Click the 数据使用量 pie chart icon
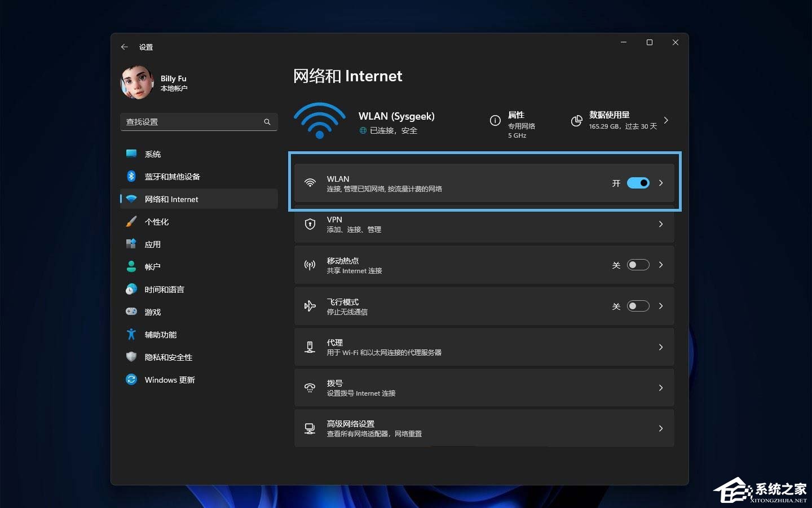Screen dimensions: 812x508 577,120
